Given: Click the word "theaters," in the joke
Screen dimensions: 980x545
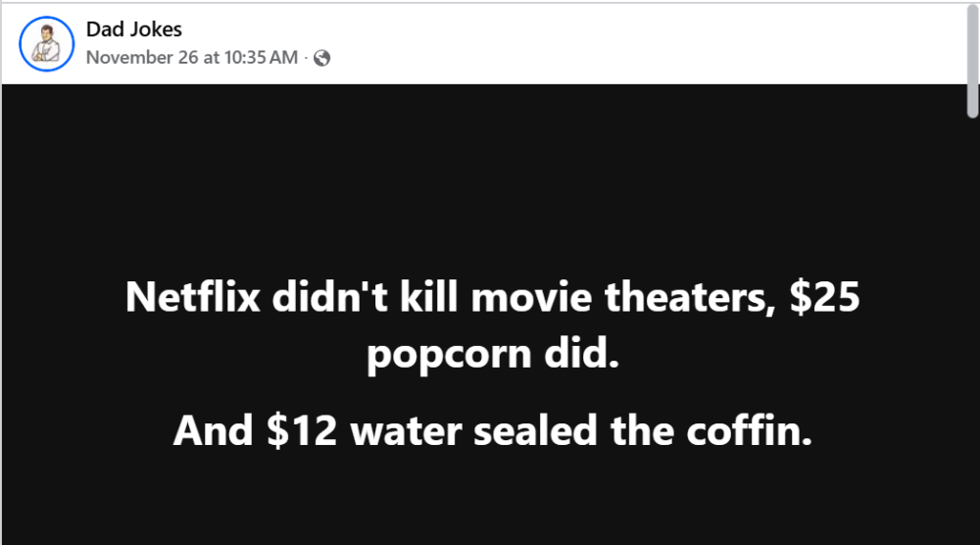Looking at the screenshot, I should [691, 297].
